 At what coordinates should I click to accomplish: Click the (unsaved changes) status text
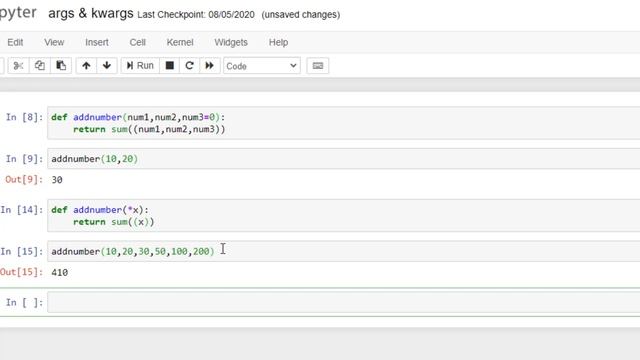(301, 15)
